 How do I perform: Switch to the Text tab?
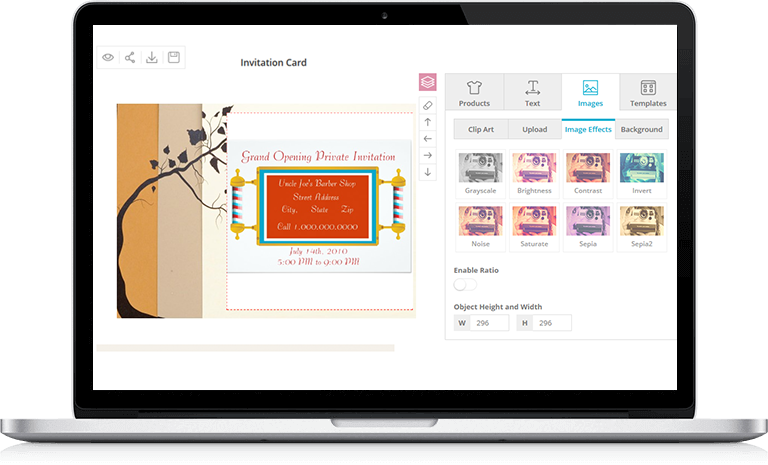(532, 92)
